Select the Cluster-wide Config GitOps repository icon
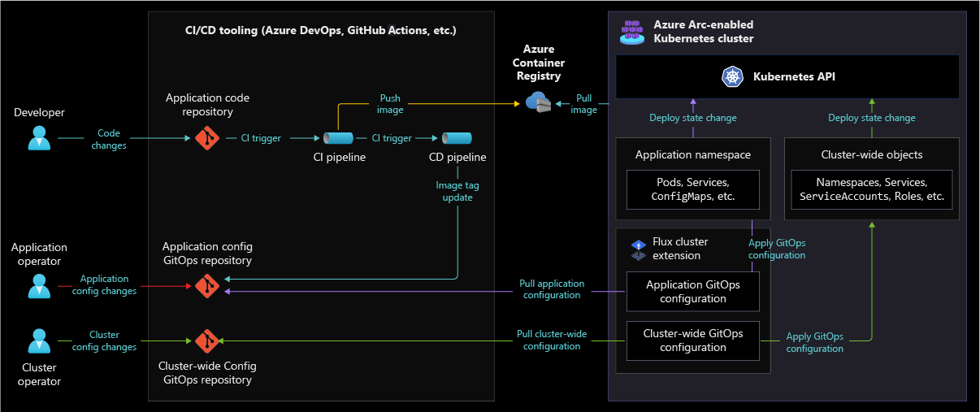 coord(207,340)
